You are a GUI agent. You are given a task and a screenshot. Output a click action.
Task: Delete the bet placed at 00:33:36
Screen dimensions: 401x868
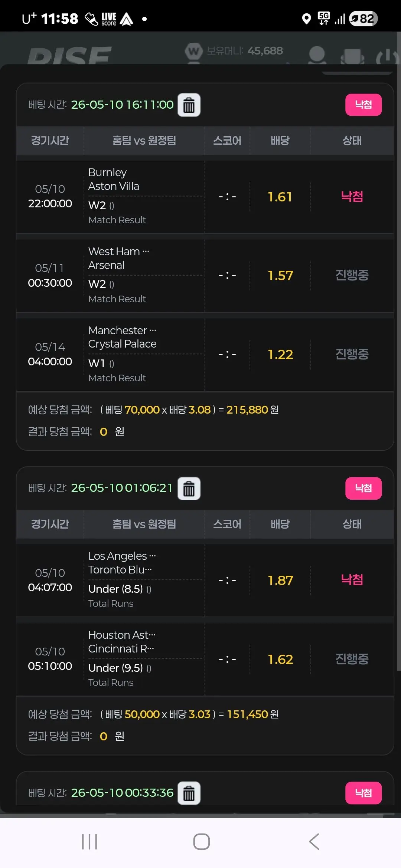tap(189, 793)
